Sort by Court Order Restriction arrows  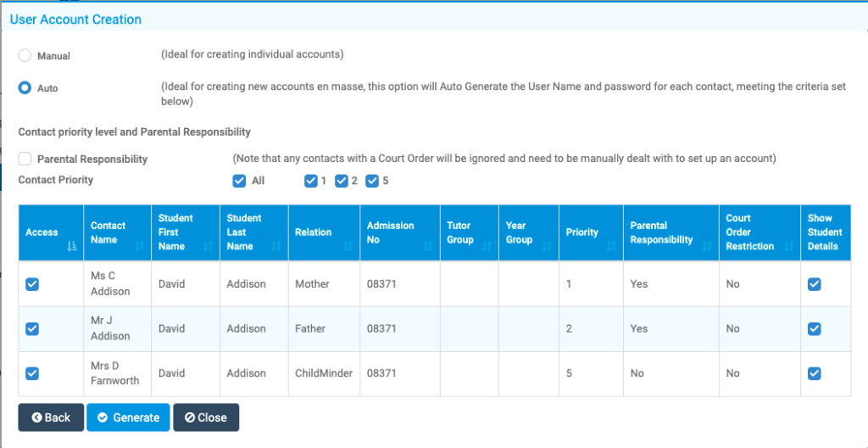tap(789, 247)
